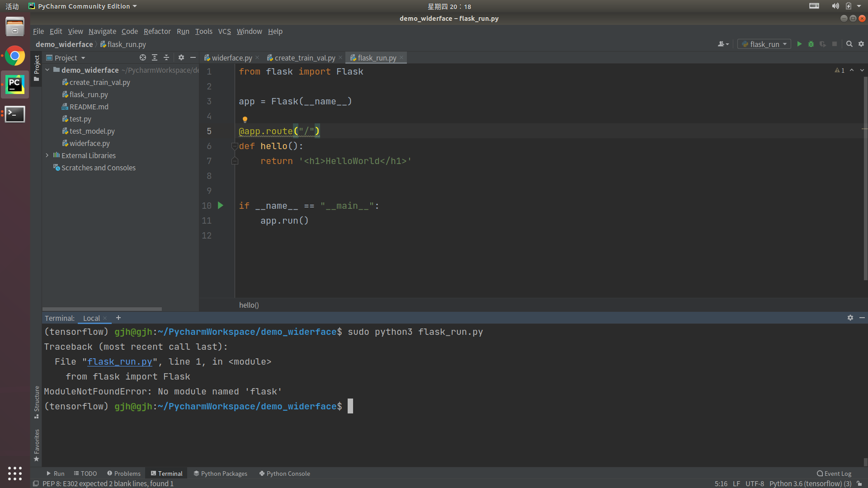Go to next highlighted error arrow

tap(862, 70)
